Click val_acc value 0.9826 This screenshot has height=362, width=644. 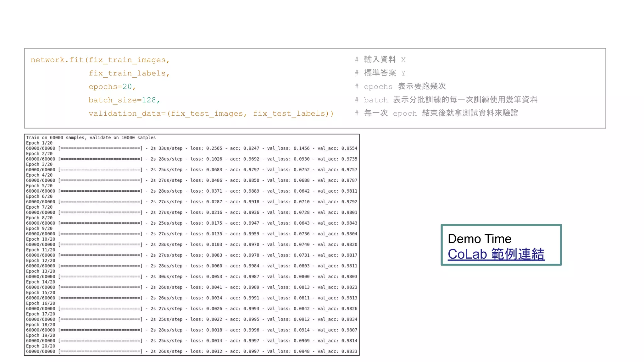pyautogui.click(x=349, y=309)
